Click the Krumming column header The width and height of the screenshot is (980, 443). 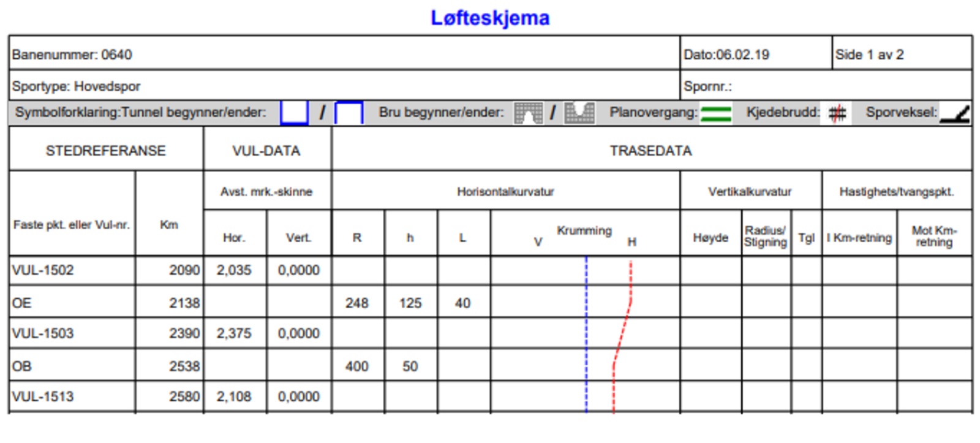coord(584,230)
